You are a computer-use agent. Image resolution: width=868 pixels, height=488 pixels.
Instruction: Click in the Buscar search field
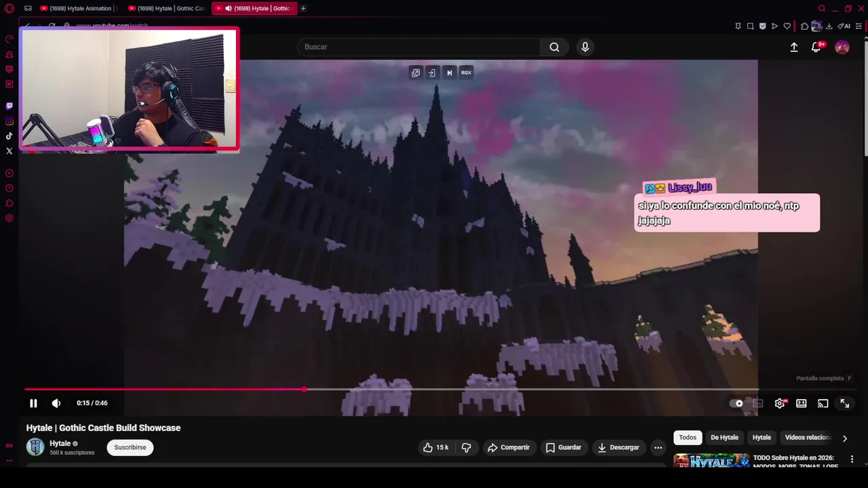419,47
